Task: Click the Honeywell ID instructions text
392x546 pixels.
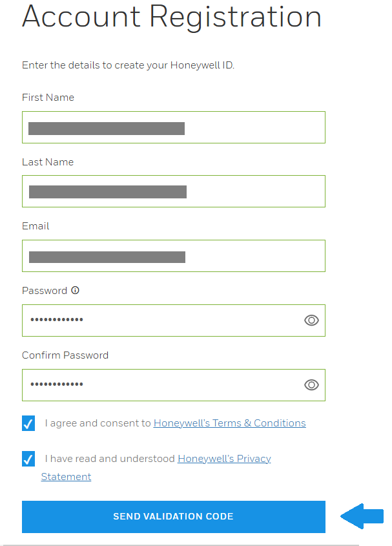Action: (x=128, y=65)
